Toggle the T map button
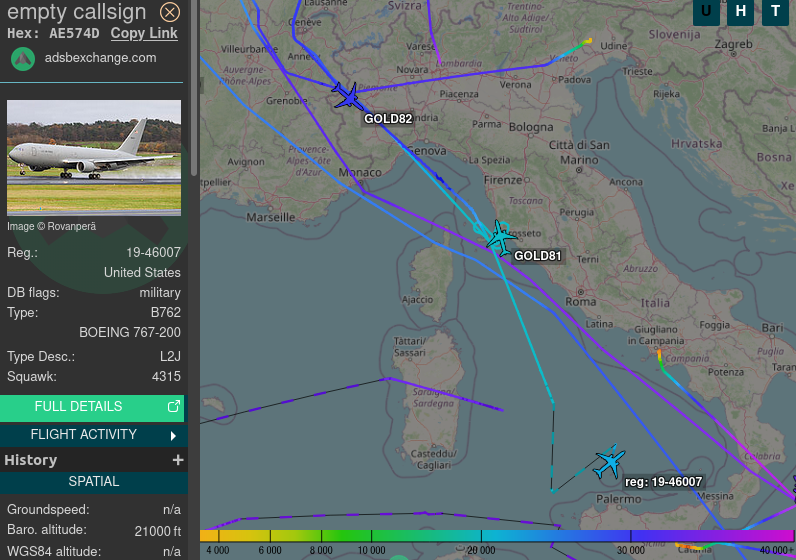 775,11
